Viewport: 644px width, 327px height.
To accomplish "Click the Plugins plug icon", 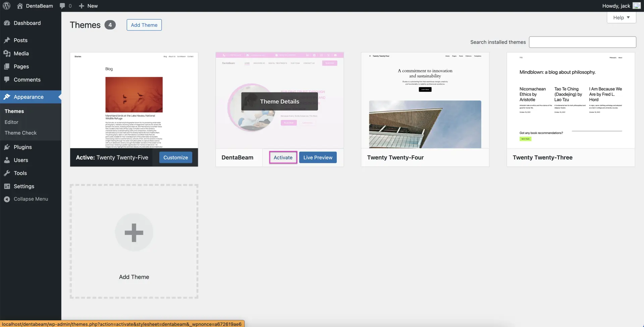I will click(x=7, y=147).
